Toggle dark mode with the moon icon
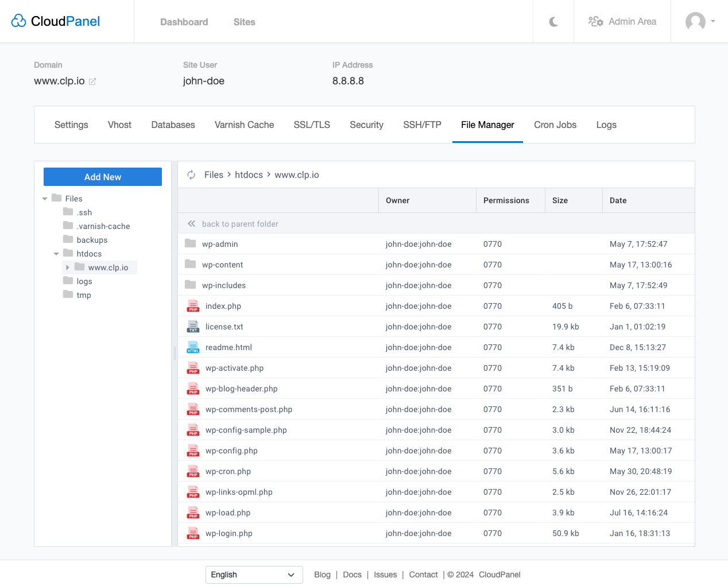Viewport: 728px width, 586px height. 553,21
